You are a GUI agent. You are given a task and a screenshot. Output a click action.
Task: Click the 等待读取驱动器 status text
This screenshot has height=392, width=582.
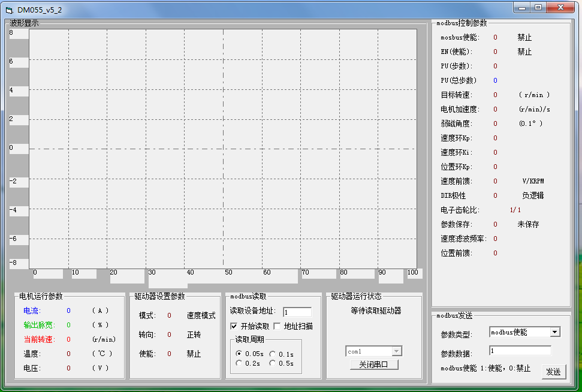point(376,310)
